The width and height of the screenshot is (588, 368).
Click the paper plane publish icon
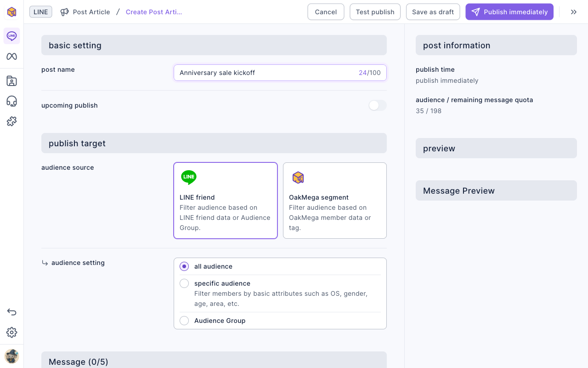coord(475,12)
